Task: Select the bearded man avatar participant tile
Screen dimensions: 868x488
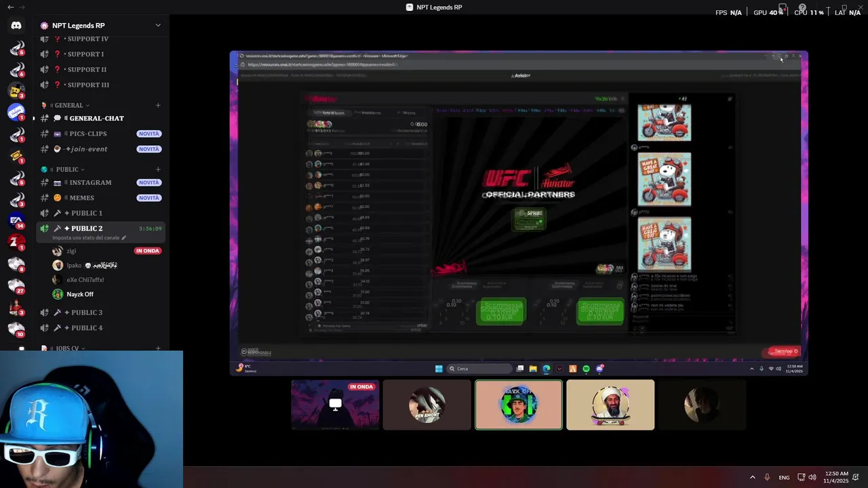Action: tap(610, 405)
